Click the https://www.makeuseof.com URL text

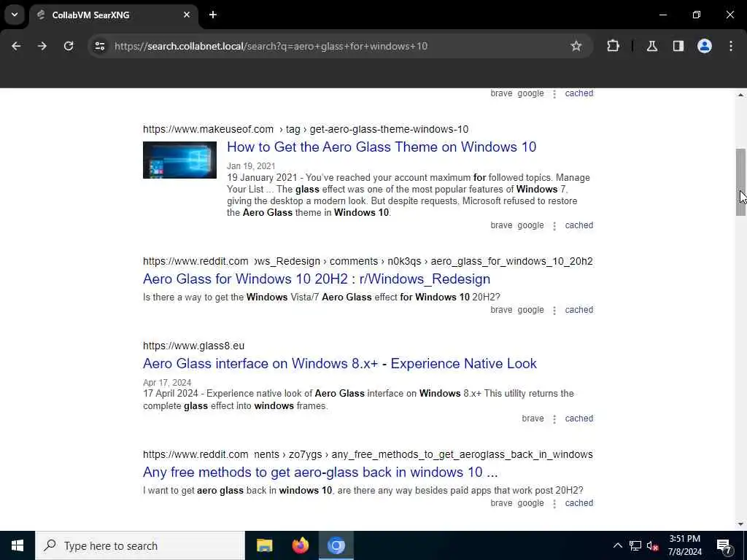[x=208, y=130]
